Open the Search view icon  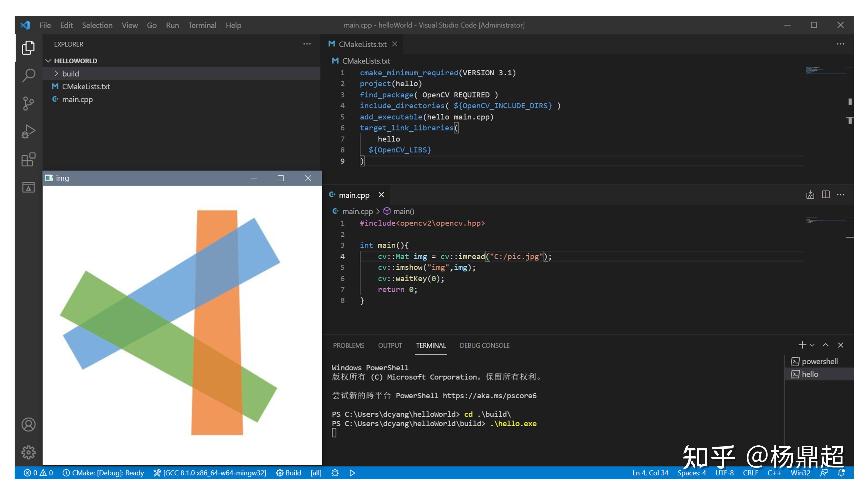click(28, 75)
